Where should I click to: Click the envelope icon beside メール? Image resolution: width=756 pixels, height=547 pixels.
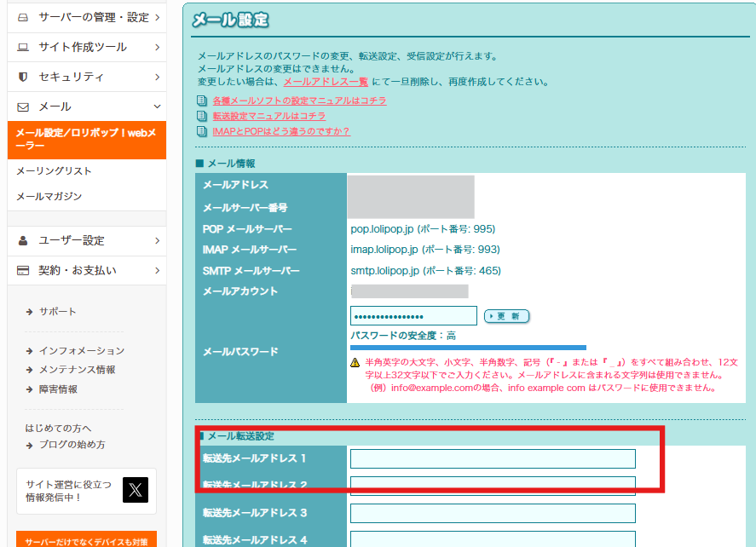pyautogui.click(x=23, y=107)
